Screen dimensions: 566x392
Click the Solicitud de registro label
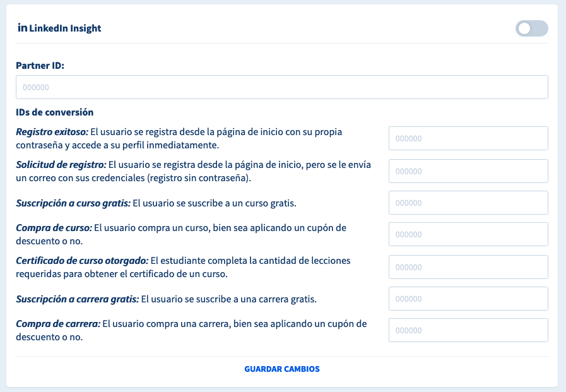pyautogui.click(x=61, y=165)
